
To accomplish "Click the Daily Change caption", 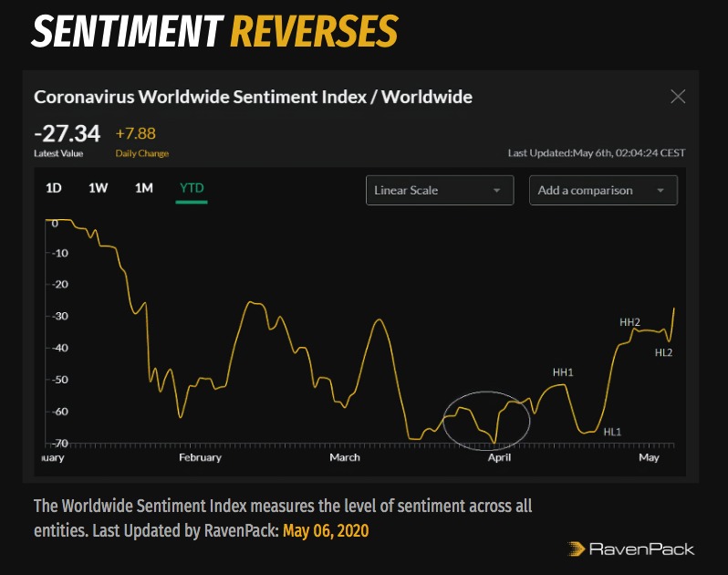I will tap(142, 153).
